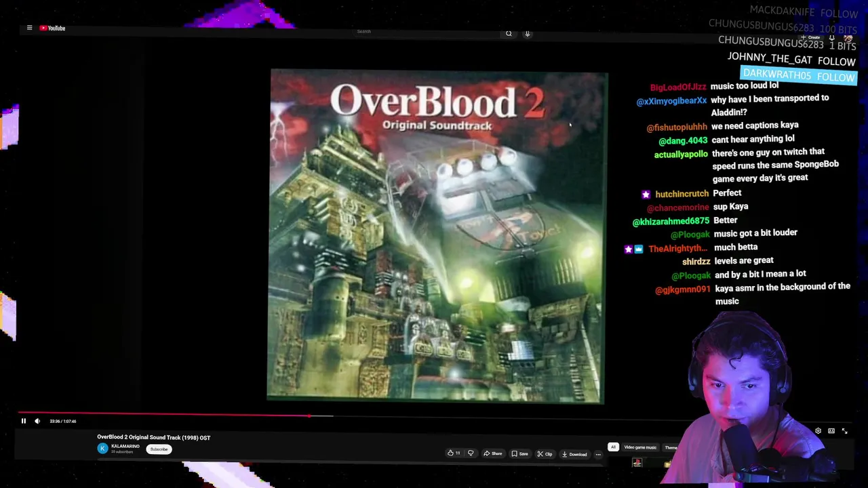
Task: Click the chat message 'we need captions kaya'
Action: point(755,125)
